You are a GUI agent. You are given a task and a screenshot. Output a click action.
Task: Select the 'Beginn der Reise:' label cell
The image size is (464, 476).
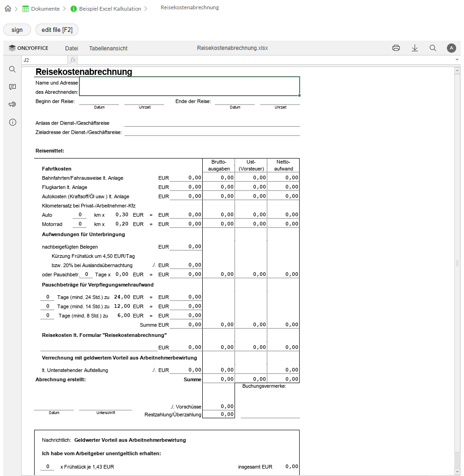pyautogui.click(x=55, y=101)
